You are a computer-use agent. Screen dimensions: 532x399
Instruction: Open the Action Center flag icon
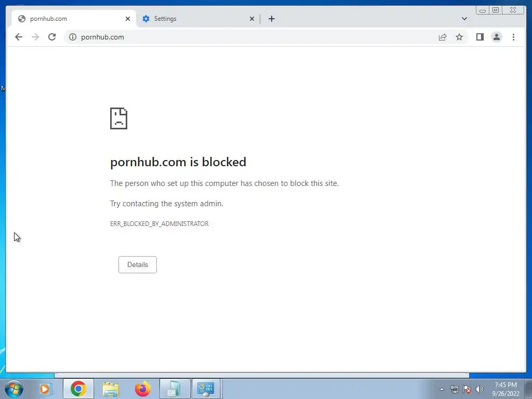pyautogui.click(x=467, y=389)
